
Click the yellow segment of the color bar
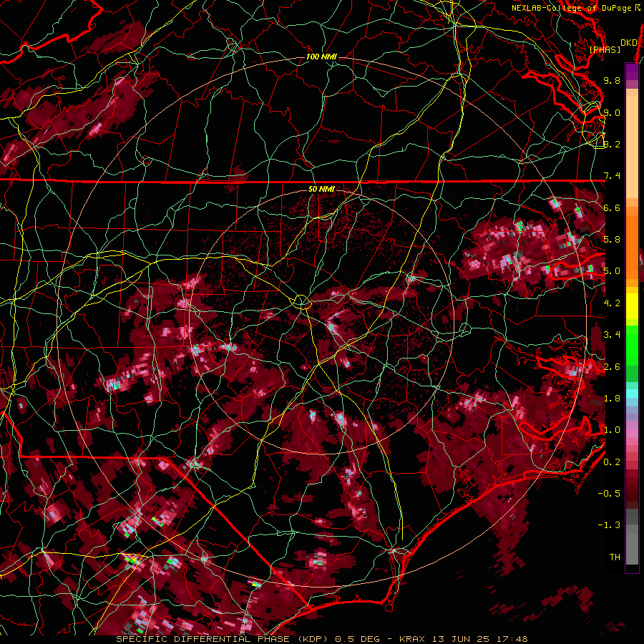[632, 306]
